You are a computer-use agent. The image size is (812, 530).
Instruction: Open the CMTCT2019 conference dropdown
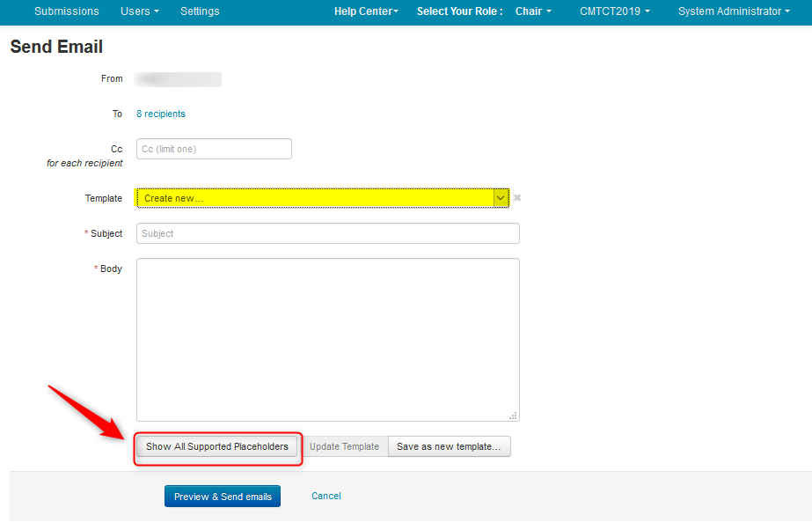click(615, 11)
